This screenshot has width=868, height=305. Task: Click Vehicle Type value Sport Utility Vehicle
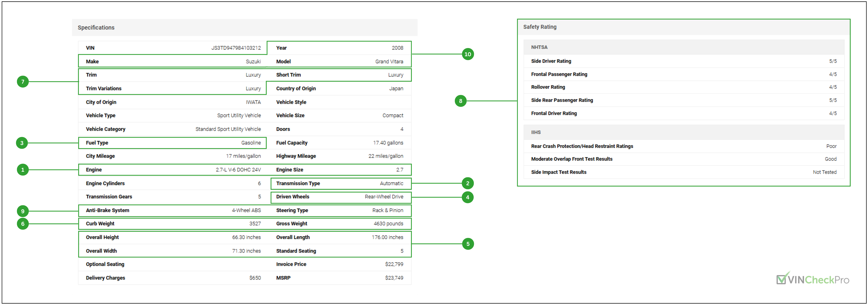click(x=239, y=116)
